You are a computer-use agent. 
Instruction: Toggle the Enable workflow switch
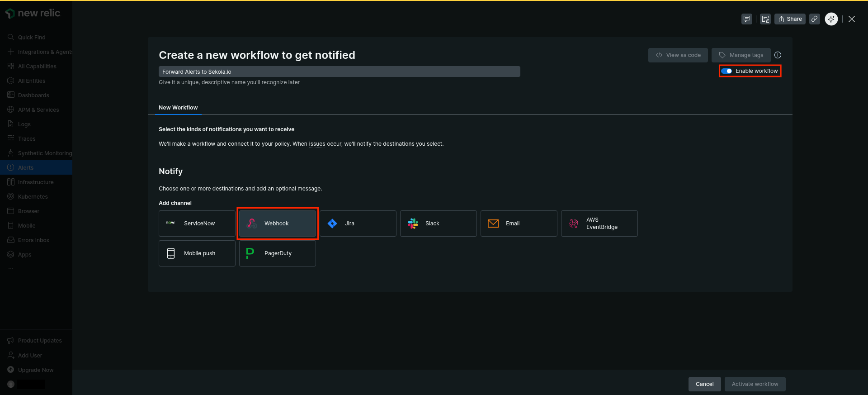(x=726, y=71)
